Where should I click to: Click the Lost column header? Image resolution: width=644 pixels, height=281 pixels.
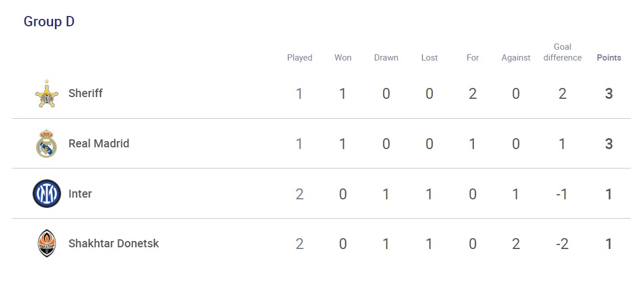429,58
